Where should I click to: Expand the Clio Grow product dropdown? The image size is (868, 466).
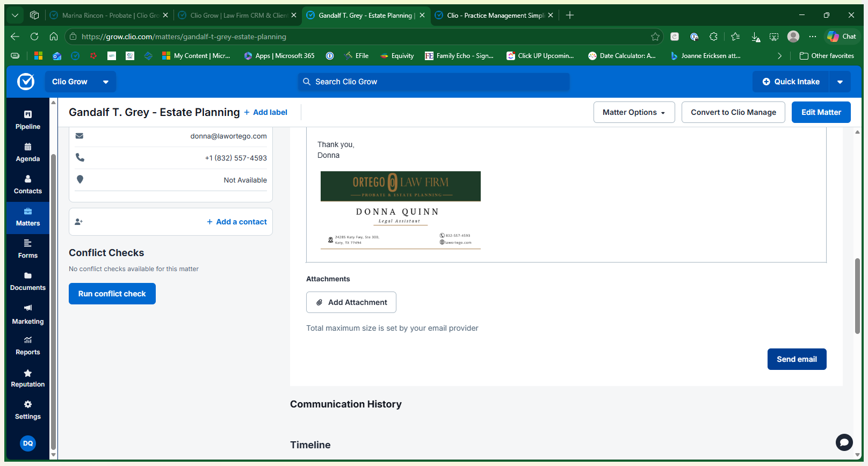pos(80,82)
